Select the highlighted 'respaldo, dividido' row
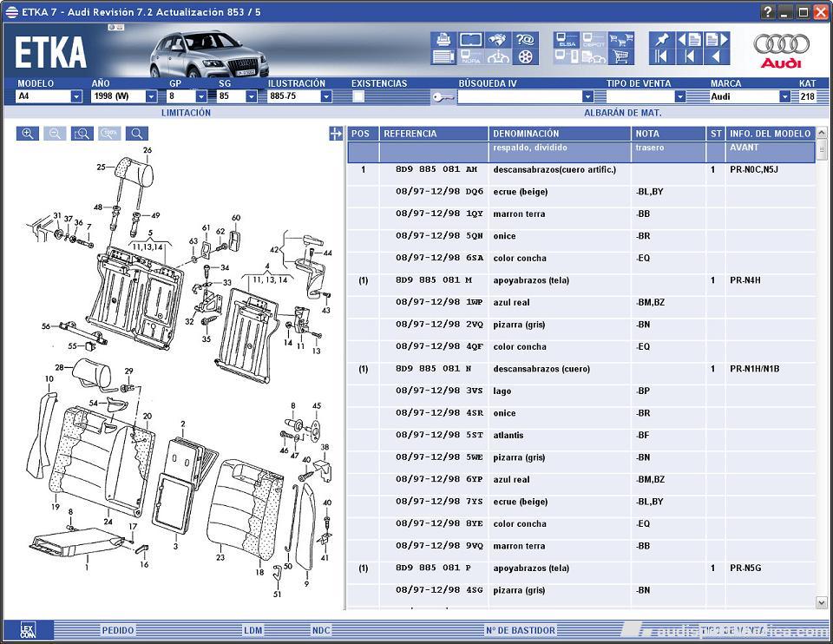 point(581,152)
